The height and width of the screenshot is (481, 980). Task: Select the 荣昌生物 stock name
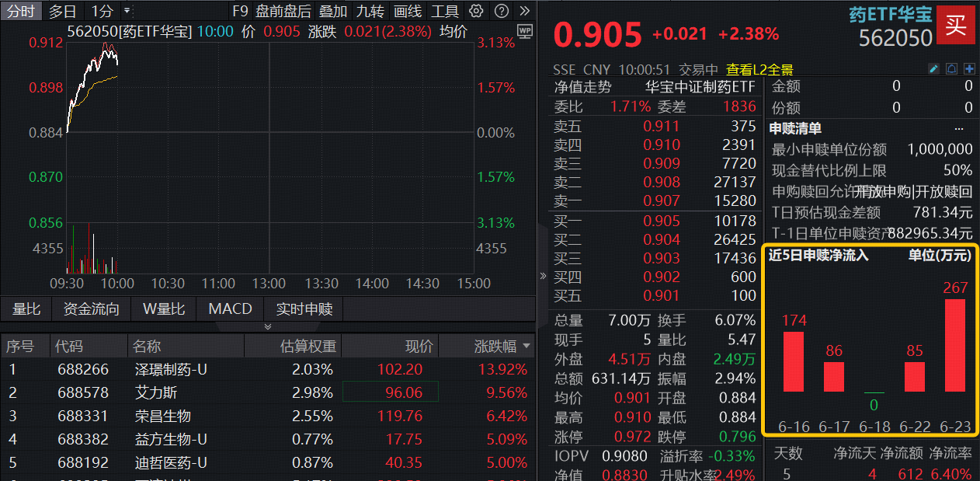point(162,416)
